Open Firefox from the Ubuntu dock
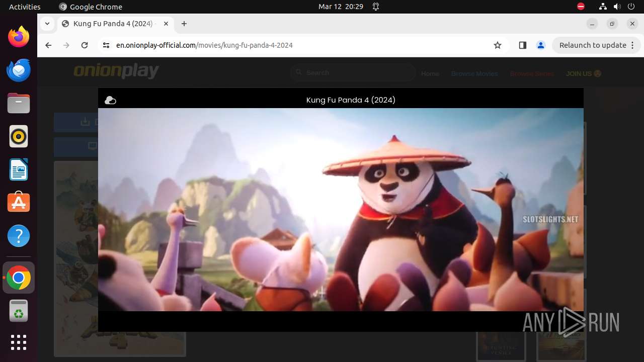 pos(19,37)
